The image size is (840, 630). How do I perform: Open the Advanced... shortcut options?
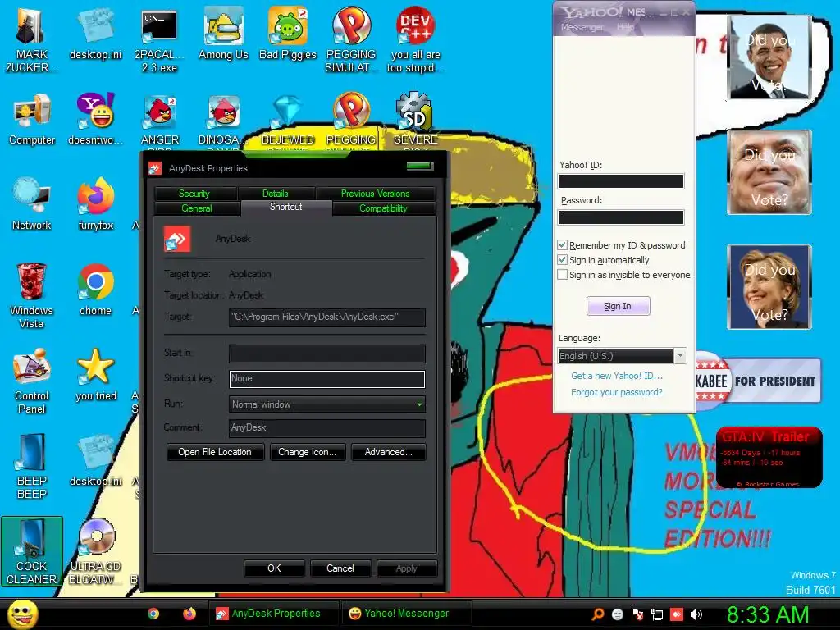[x=388, y=452]
